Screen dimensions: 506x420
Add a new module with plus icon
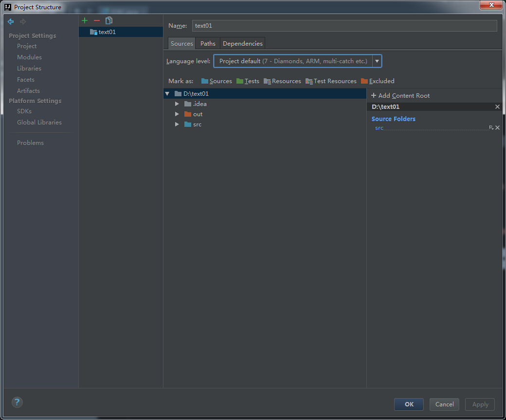click(x=85, y=20)
